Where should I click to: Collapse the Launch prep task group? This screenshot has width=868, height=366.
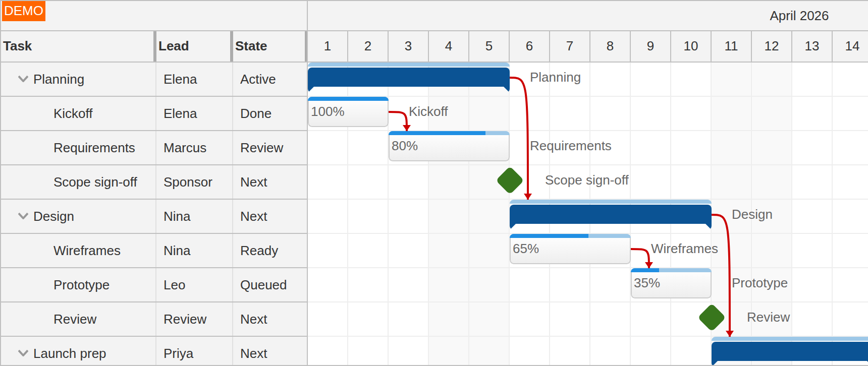[x=22, y=353]
